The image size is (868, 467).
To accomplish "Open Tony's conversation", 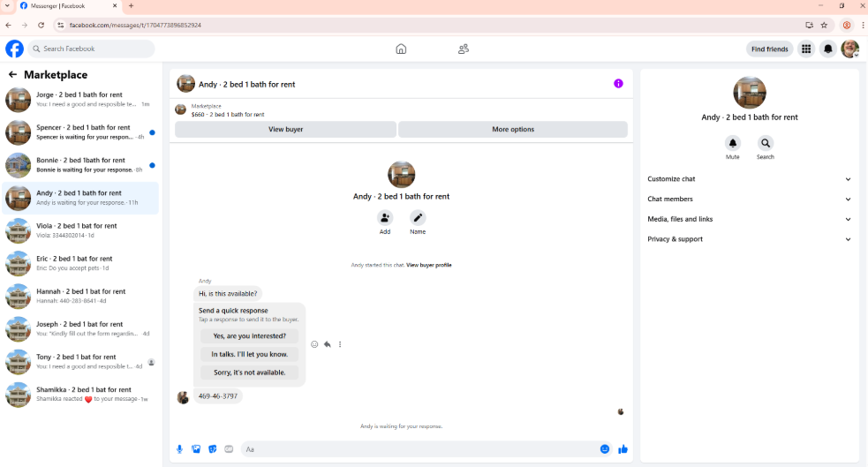I will 81,362.
